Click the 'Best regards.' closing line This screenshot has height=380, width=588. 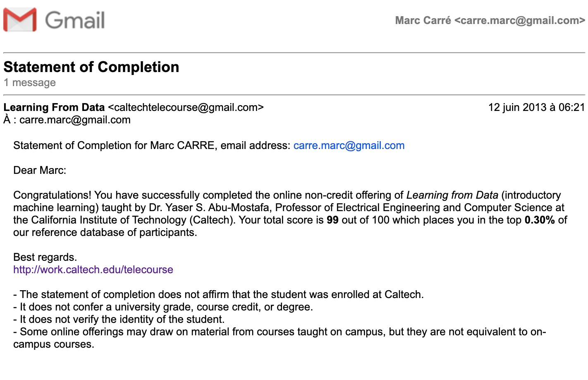45,257
